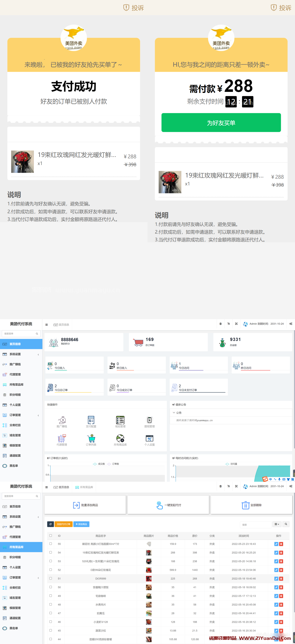Click the refresh button in product table toolbar
This screenshot has height=644, width=295.
pos(50,524)
